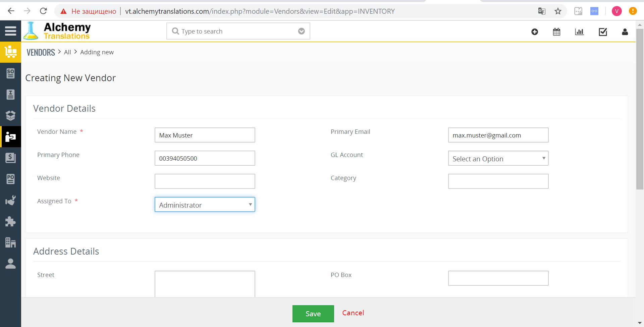This screenshot has height=327, width=644.
Task: Open the calendar icon in header
Action: tap(556, 32)
